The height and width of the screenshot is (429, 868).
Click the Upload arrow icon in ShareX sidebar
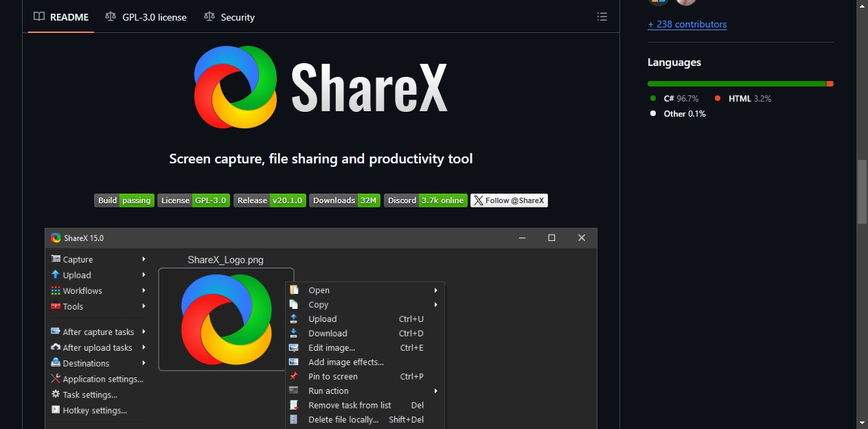tap(56, 275)
